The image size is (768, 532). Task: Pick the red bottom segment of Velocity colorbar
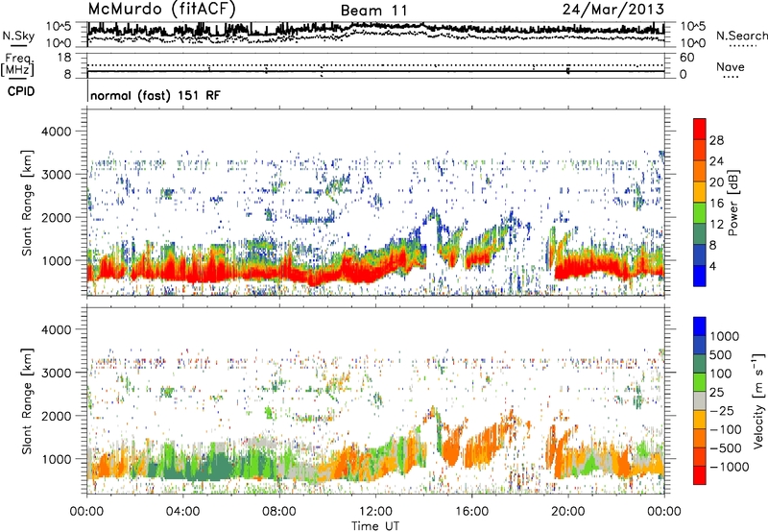(700, 475)
